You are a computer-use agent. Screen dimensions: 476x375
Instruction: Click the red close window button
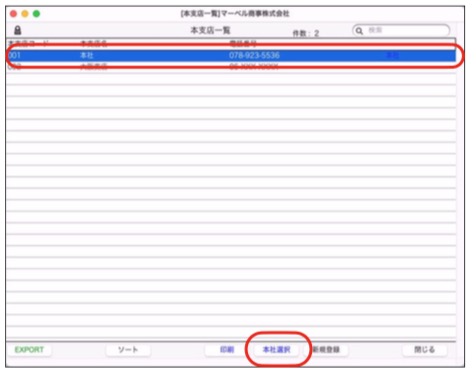click(13, 14)
